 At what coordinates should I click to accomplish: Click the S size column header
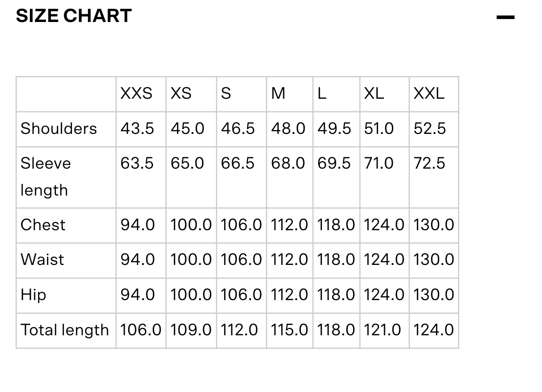tap(226, 93)
